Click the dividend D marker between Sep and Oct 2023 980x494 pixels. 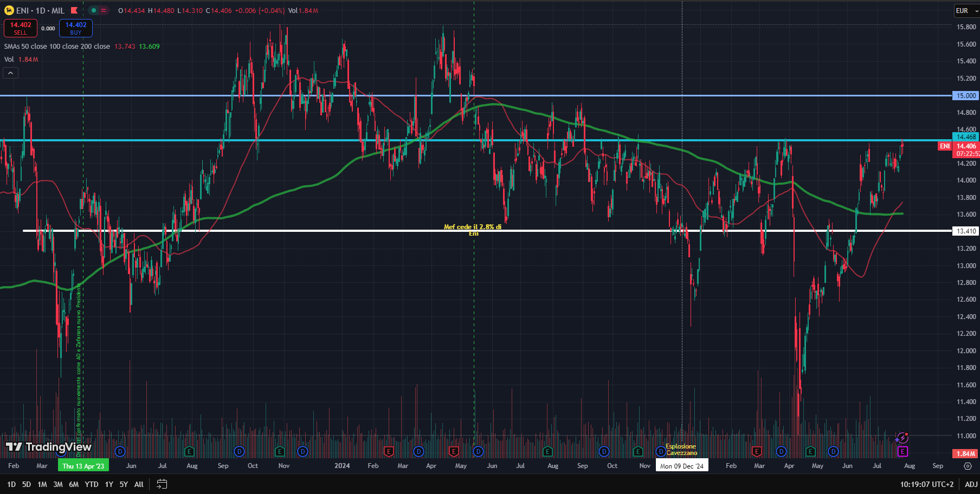(239, 451)
